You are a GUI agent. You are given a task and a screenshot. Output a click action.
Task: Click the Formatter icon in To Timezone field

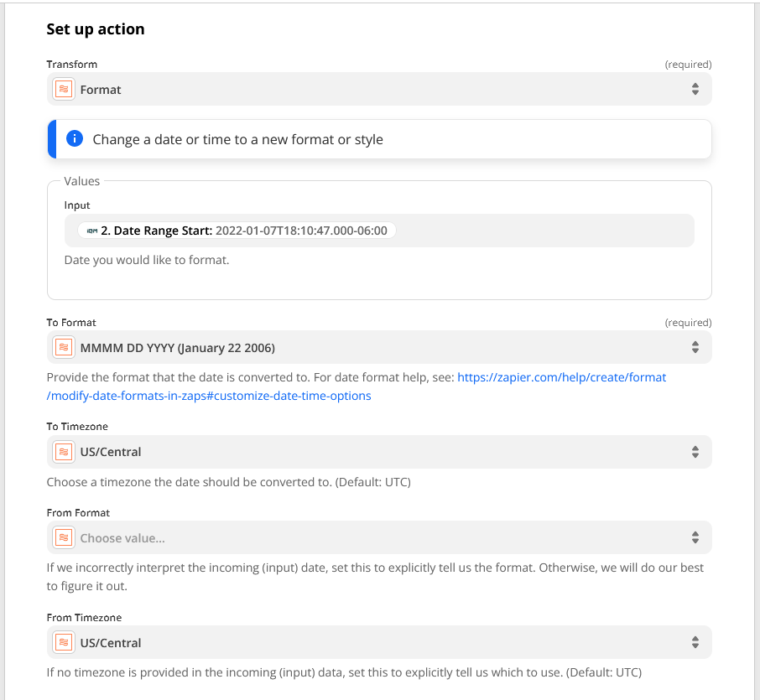pyautogui.click(x=64, y=452)
